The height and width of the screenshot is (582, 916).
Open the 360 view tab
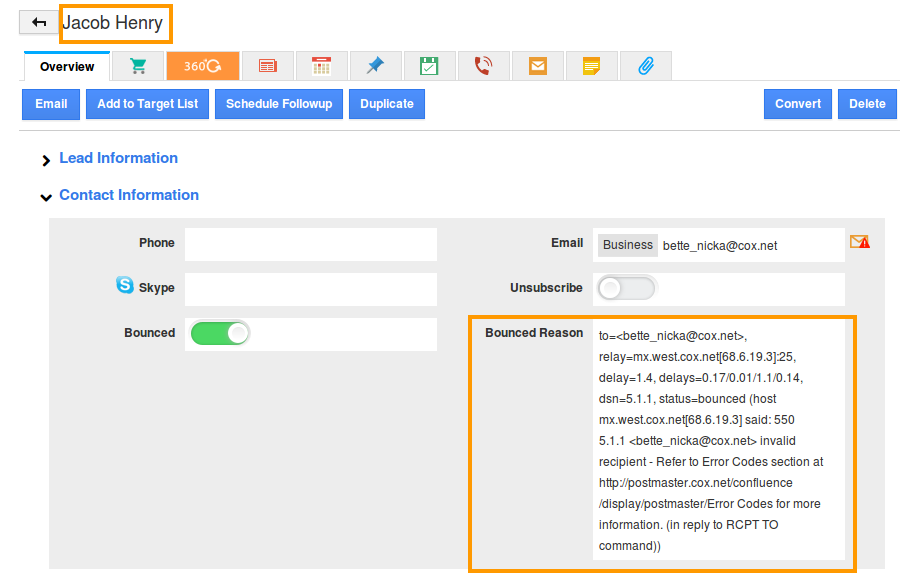[x=203, y=66]
